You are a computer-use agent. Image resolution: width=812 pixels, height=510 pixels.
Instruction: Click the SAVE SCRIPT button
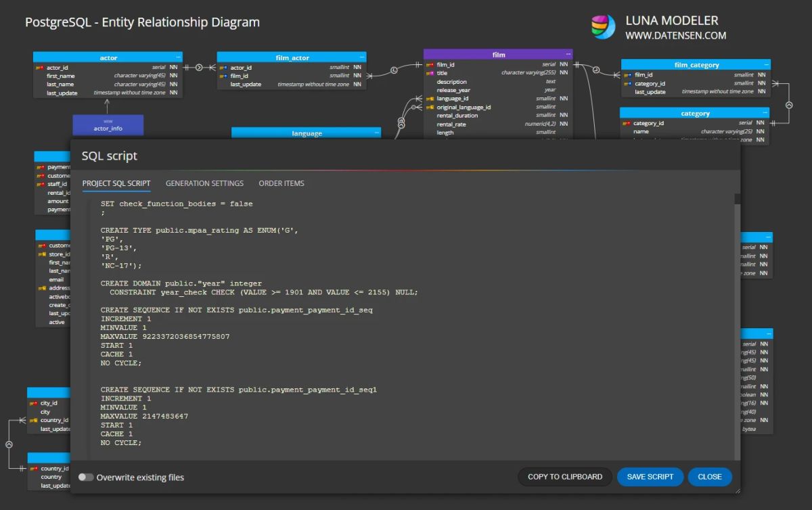pyautogui.click(x=650, y=477)
